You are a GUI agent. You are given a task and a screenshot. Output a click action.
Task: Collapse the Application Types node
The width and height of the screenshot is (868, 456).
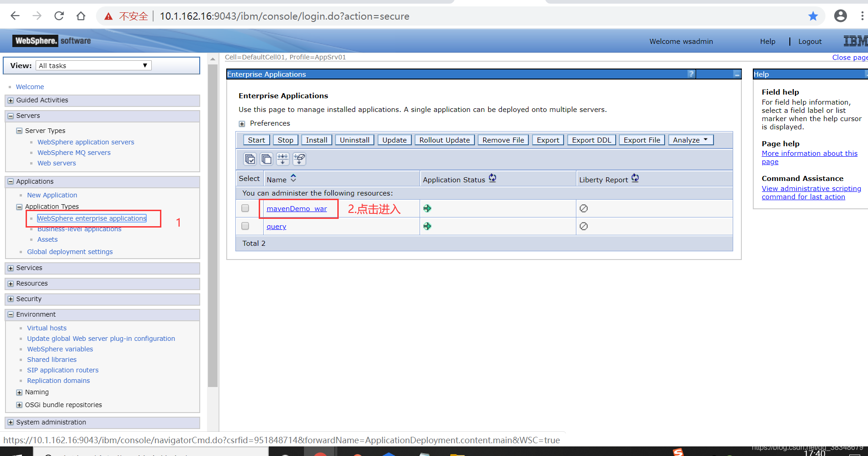[19, 207]
